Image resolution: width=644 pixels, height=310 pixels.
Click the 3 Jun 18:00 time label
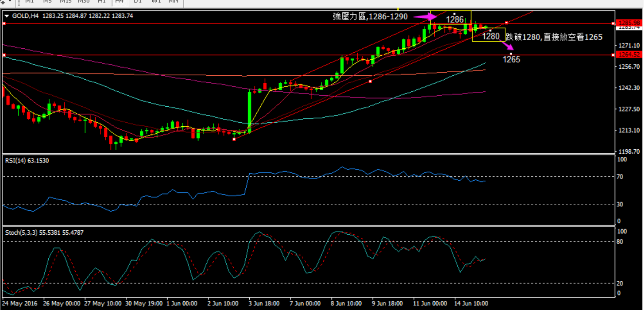(x=264, y=303)
